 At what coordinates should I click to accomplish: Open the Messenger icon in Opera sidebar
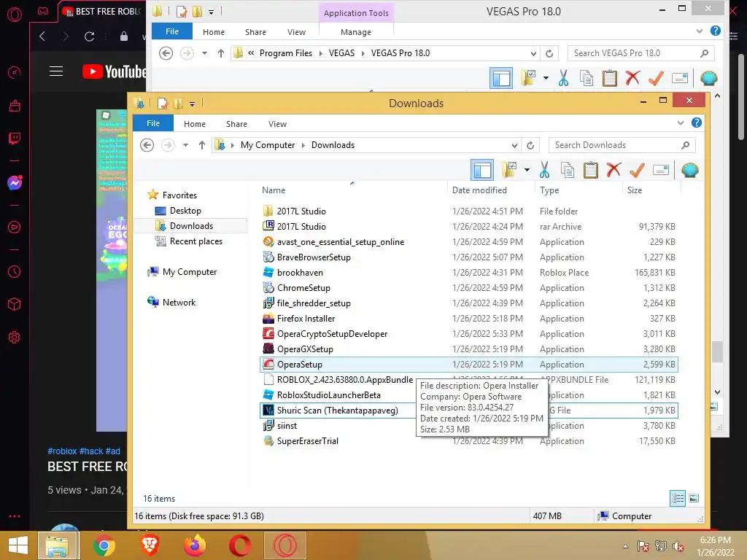[15, 183]
